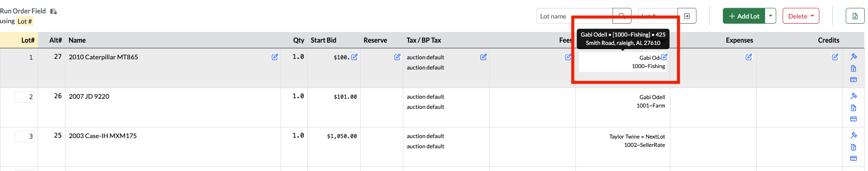This screenshot has width=868, height=171.
Task: Click the gavel icon on lot 1
Action: coord(854,57)
